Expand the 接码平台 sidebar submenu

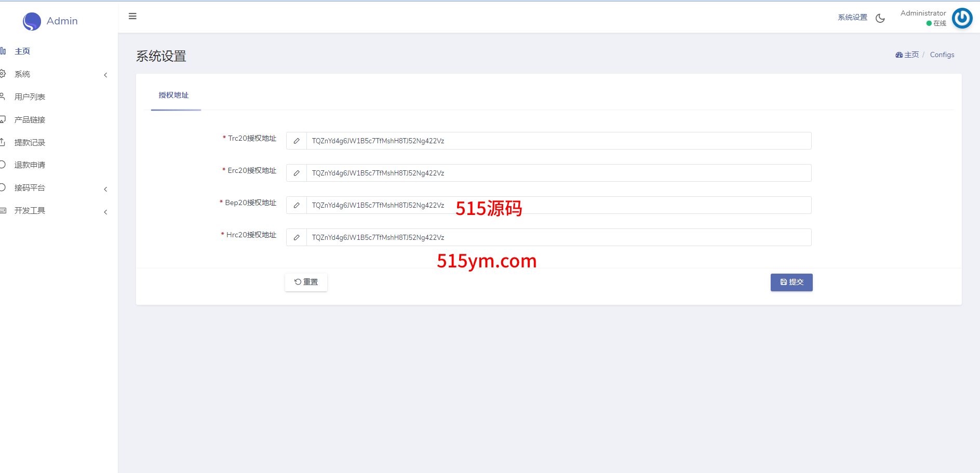pos(105,190)
